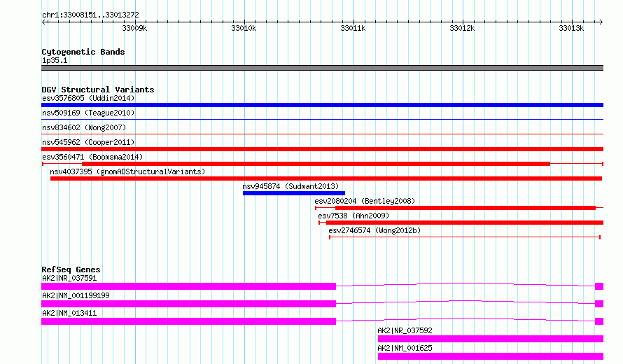Click the 33011k ruler tick label
Viewport: 623px width, 364px height.
pyautogui.click(x=353, y=28)
